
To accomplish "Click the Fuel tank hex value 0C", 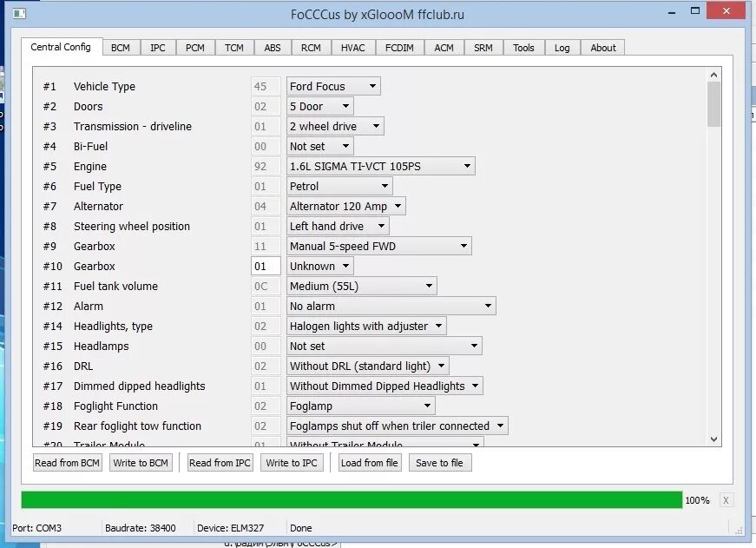I will [266, 286].
